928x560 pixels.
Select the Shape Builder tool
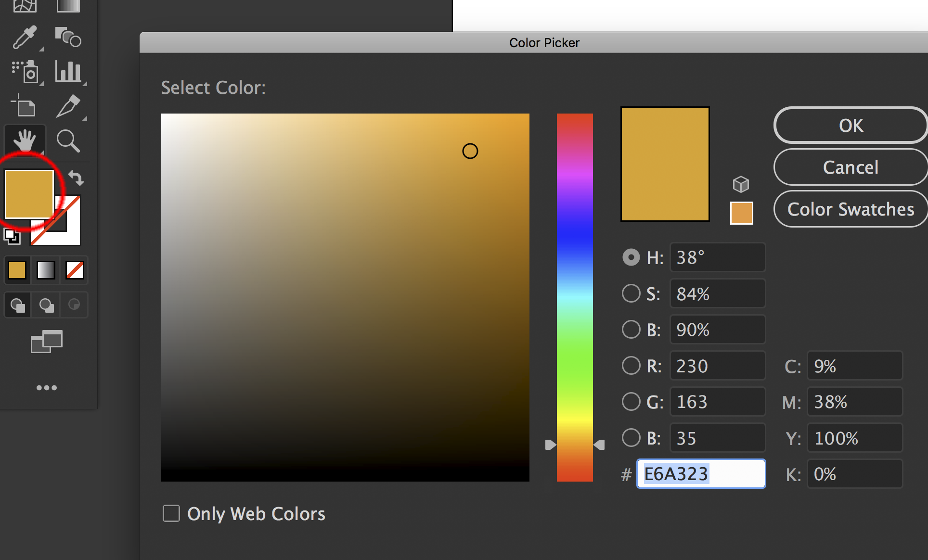[x=69, y=38]
